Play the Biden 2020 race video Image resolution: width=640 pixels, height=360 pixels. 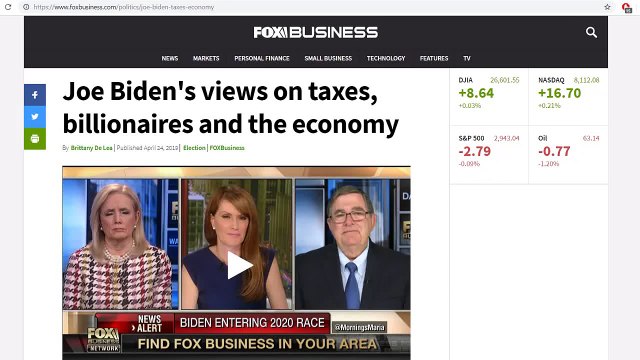[x=239, y=265]
